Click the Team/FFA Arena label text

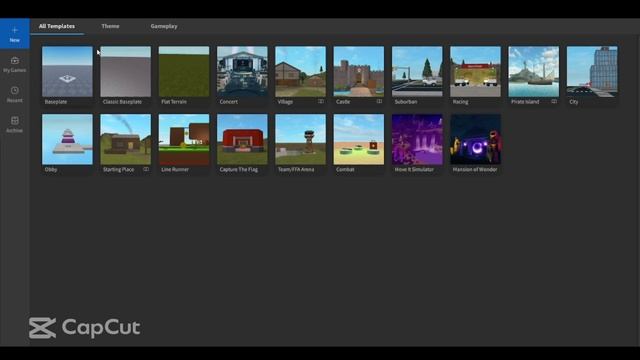[296, 169]
